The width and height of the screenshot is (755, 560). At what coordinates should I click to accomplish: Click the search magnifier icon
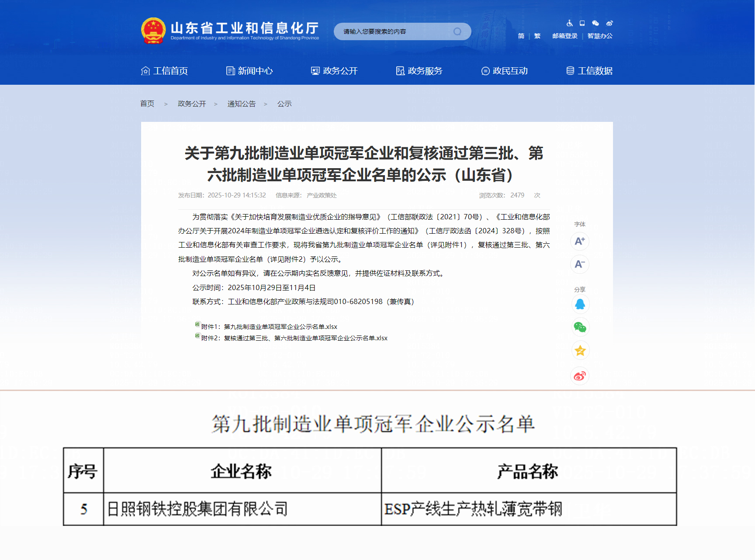(x=457, y=31)
